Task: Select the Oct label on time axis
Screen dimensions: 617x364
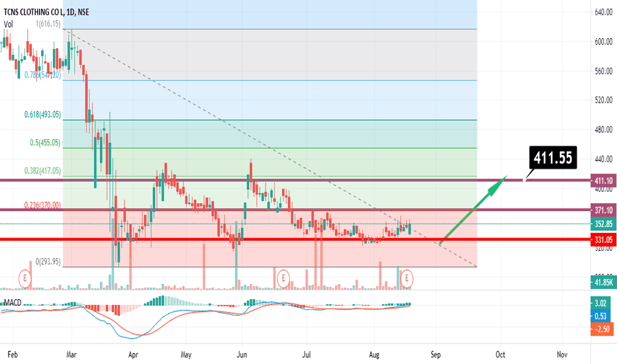Action: (500, 355)
